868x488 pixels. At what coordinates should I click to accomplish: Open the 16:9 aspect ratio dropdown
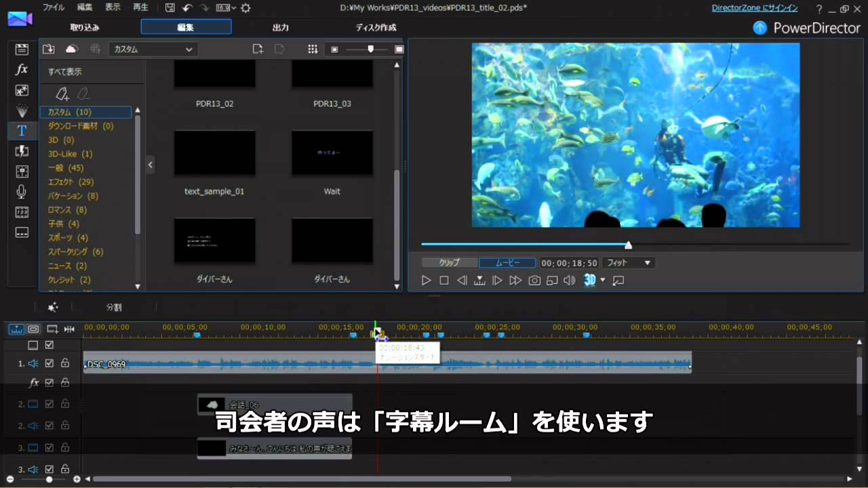pos(226,8)
